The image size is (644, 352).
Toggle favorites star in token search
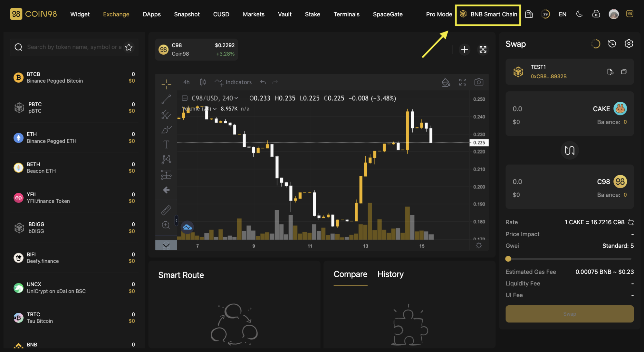coord(129,47)
